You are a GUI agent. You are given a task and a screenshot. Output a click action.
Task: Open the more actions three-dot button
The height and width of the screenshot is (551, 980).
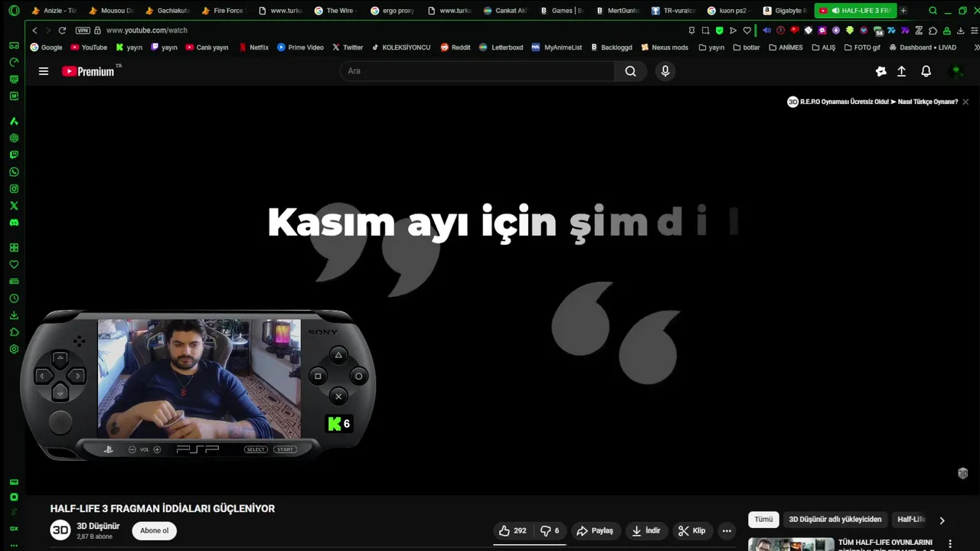(x=727, y=530)
